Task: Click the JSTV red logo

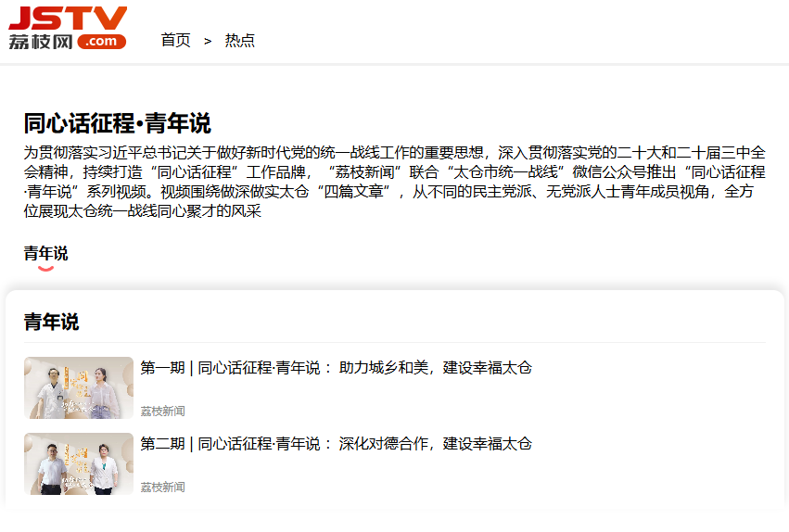Action: point(68,18)
